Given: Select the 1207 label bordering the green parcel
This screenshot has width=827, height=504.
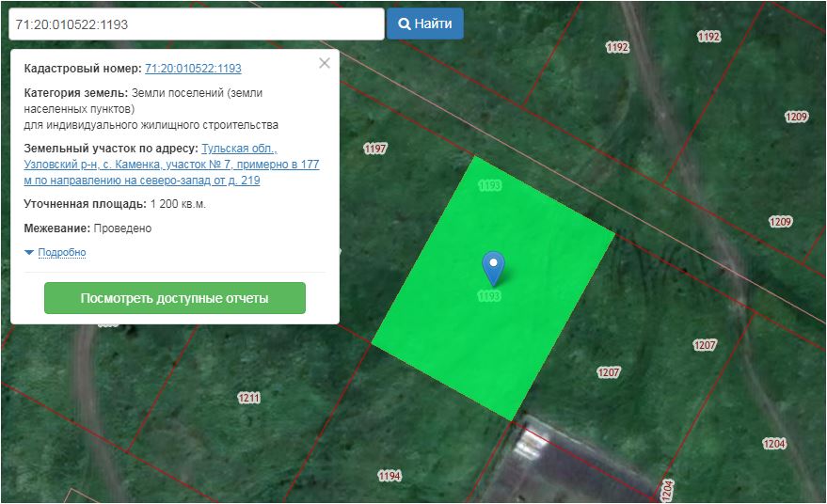Looking at the screenshot, I should (609, 372).
